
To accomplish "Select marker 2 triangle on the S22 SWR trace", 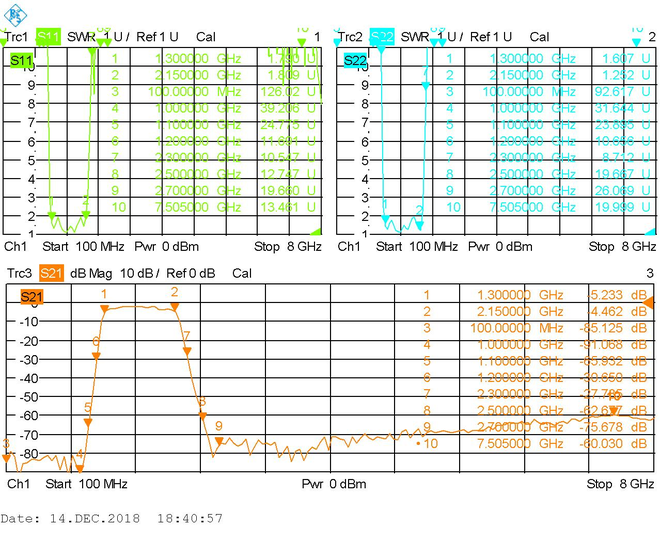I will coord(419,226).
